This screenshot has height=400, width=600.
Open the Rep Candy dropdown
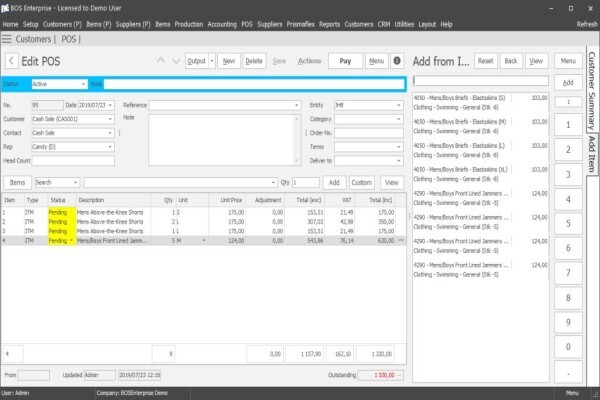click(110, 147)
